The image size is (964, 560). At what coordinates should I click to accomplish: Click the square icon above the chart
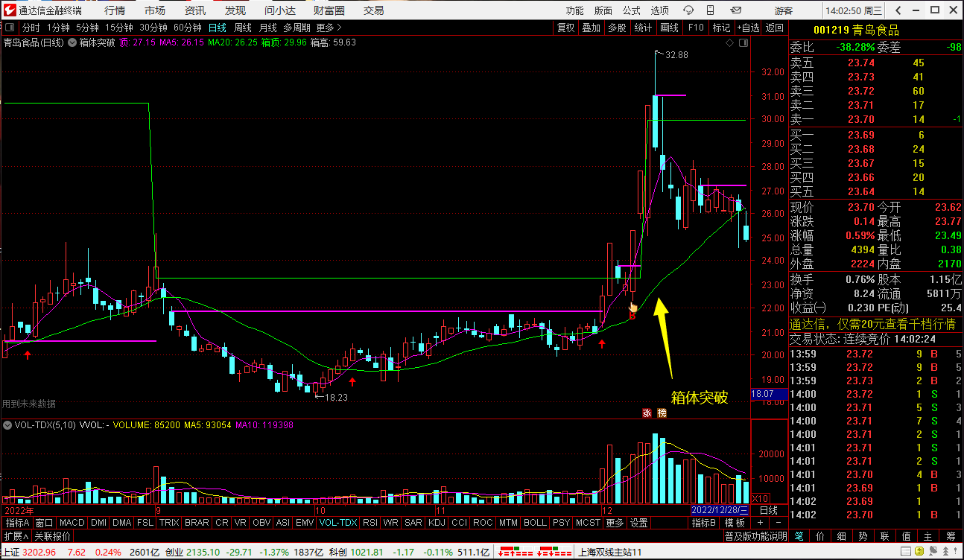click(742, 43)
